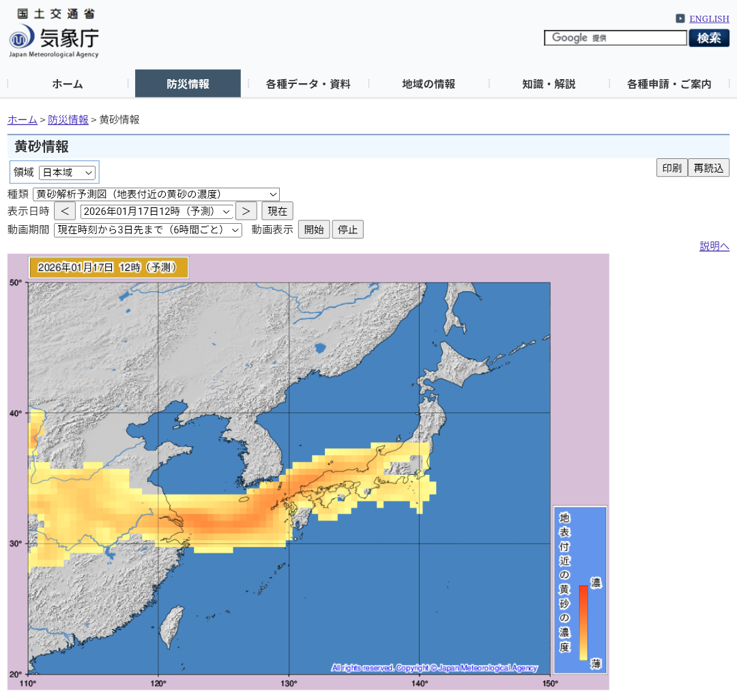The image size is (737, 700).
Task: Click the arrow icon beside ENGLISH
Action: tap(680, 18)
